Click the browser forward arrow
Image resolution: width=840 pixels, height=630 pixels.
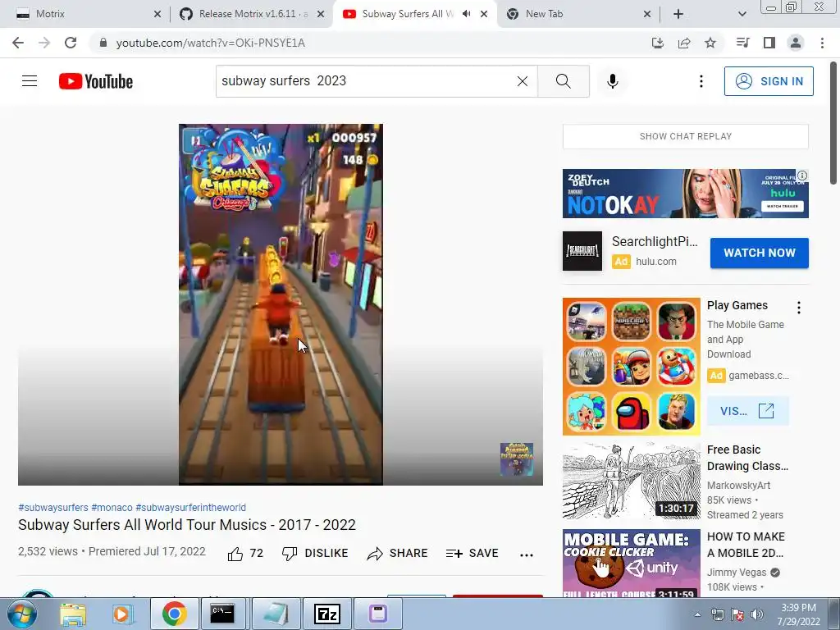tap(44, 43)
